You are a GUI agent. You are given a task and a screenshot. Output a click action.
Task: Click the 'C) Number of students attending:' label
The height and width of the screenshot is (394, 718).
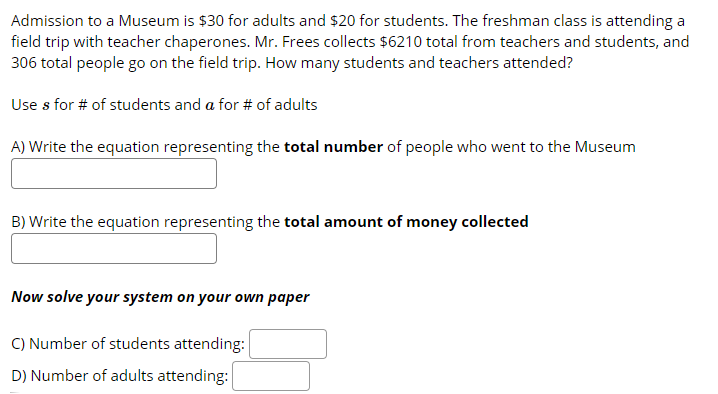(128, 344)
